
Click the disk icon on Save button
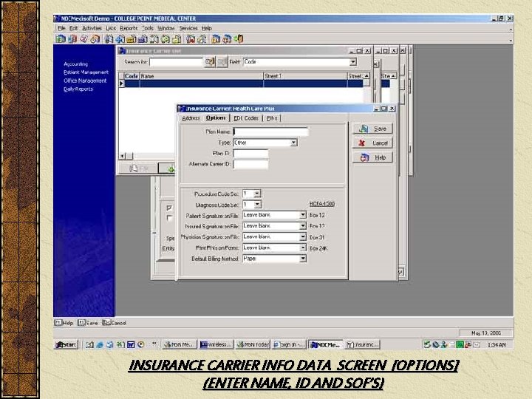click(364, 129)
